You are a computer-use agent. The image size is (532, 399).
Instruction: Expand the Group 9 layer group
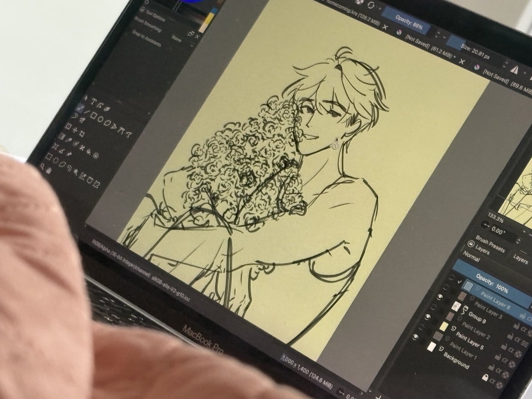pyautogui.click(x=463, y=313)
